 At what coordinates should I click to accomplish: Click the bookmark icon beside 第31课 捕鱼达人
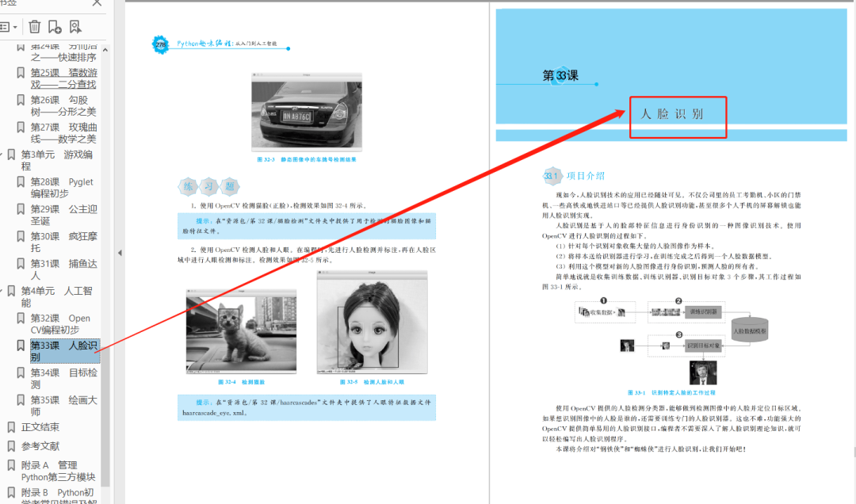coord(21,264)
